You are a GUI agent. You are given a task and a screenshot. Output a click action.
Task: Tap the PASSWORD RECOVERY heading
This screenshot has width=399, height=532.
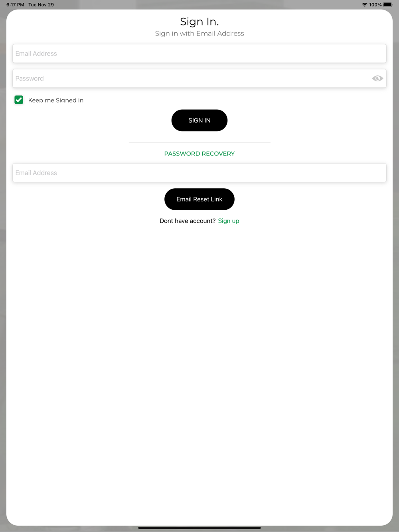pos(199,154)
